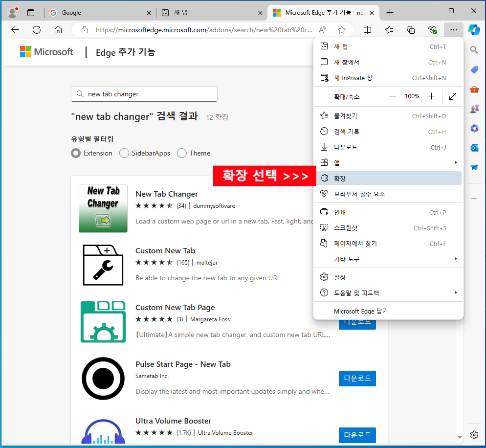Open the Collections toolbar icon

coord(411,30)
